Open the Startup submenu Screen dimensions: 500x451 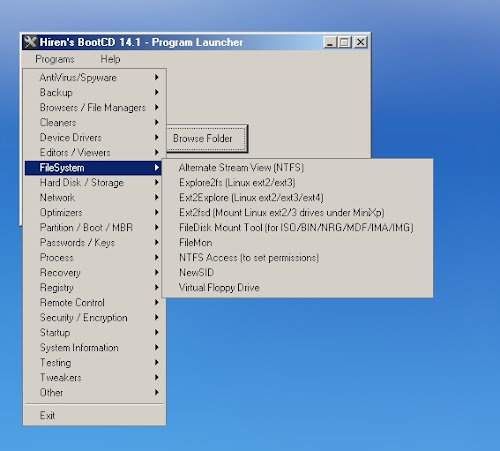pyautogui.click(x=93, y=332)
